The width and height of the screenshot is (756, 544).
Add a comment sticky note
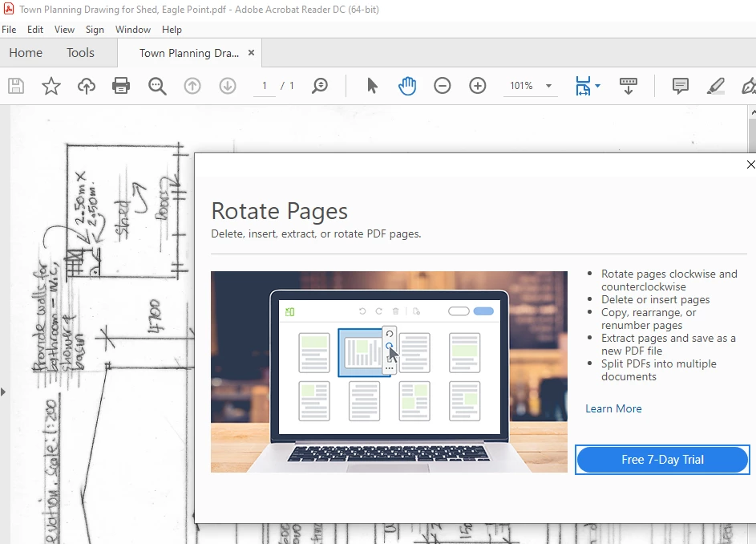coord(681,86)
